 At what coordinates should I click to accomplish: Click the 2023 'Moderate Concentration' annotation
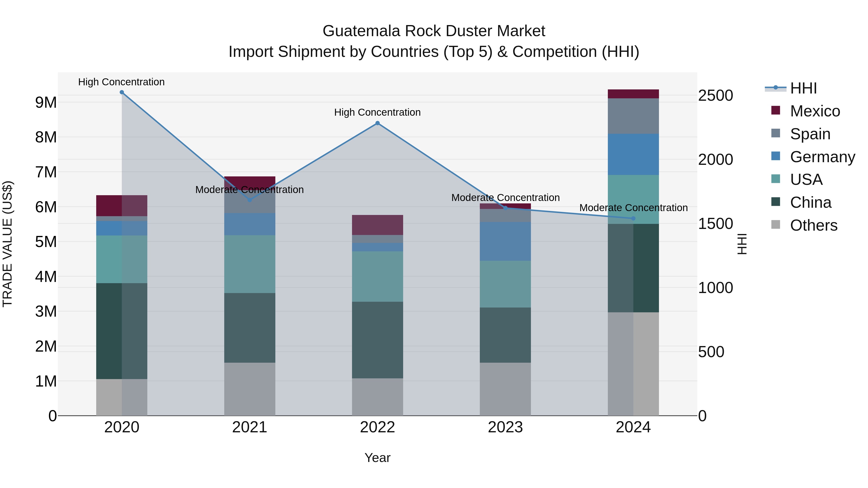tap(505, 198)
